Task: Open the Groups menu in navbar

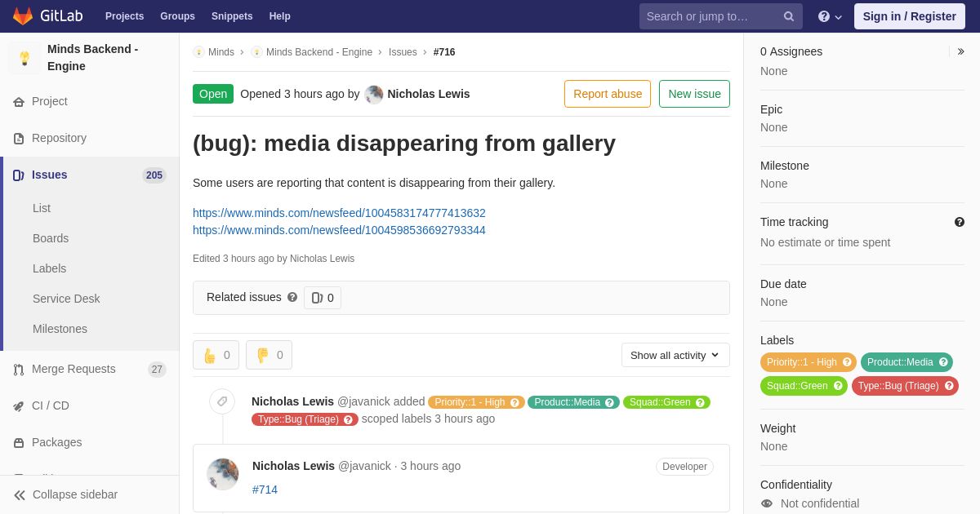Action: pos(177,16)
